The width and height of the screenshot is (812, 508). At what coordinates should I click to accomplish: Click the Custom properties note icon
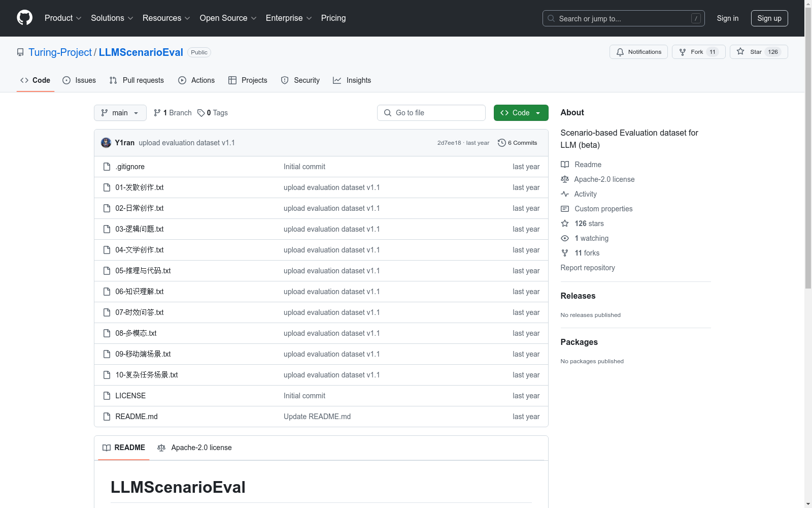[x=565, y=209]
